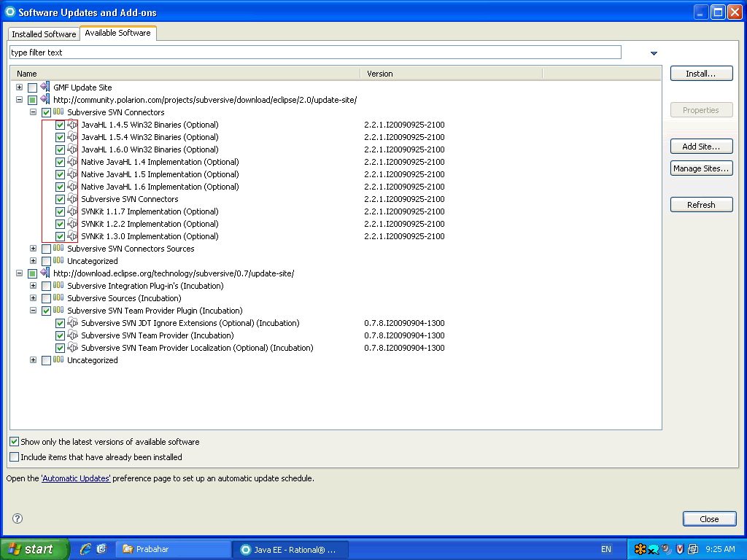This screenshot has width=747, height=560.
Task: Collapse the Subversive SVN Connectors category
Action: click(33, 112)
